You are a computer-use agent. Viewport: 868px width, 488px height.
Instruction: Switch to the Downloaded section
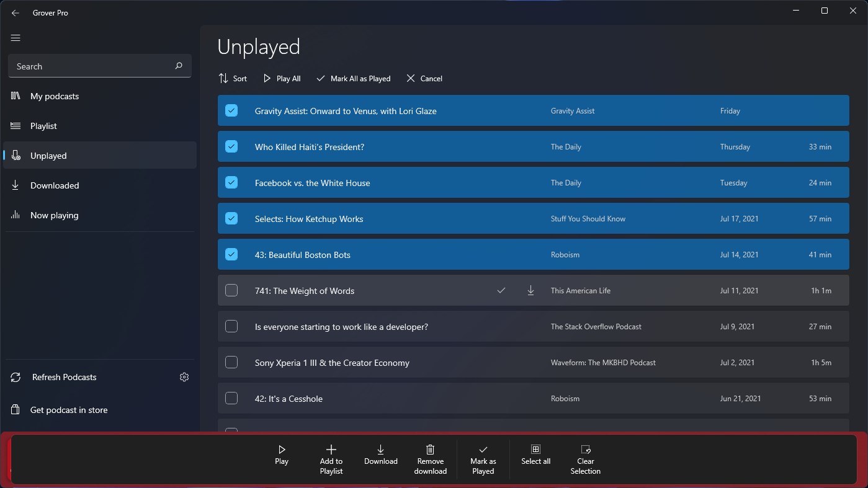[x=55, y=185]
